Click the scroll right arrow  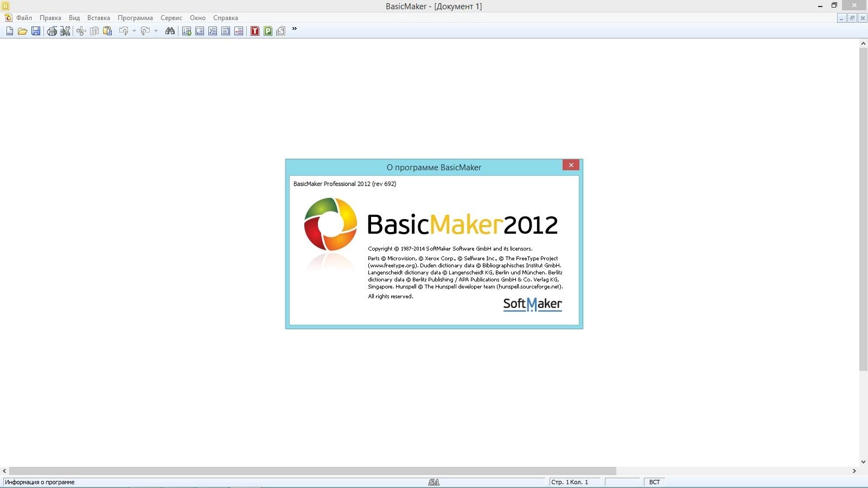854,471
